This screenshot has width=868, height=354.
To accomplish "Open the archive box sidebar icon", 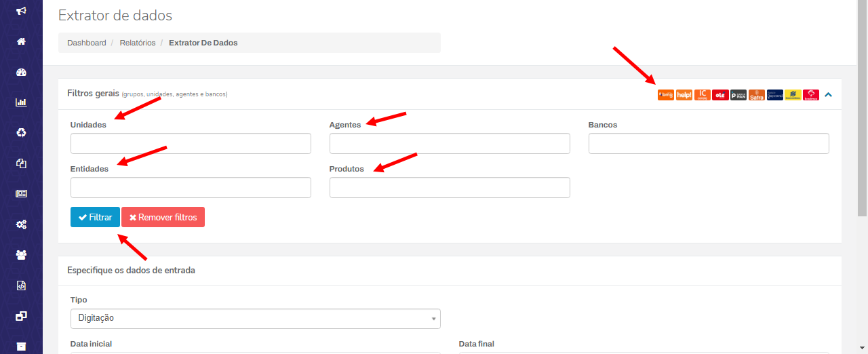I will [x=21, y=347].
